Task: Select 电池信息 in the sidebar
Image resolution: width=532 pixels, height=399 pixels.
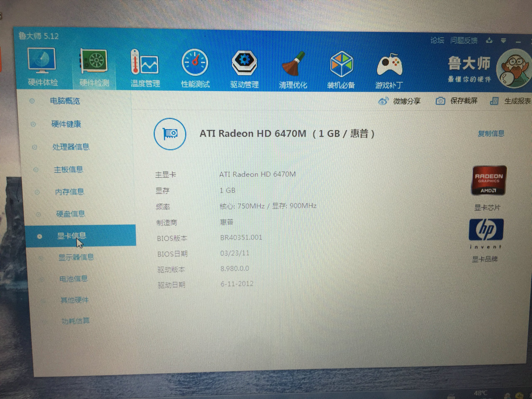Action: [74, 278]
